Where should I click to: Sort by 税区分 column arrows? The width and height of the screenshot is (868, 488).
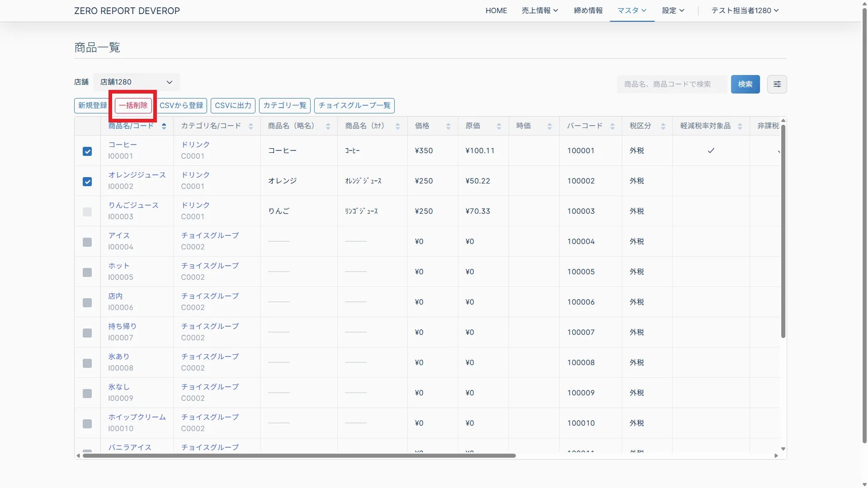(663, 126)
